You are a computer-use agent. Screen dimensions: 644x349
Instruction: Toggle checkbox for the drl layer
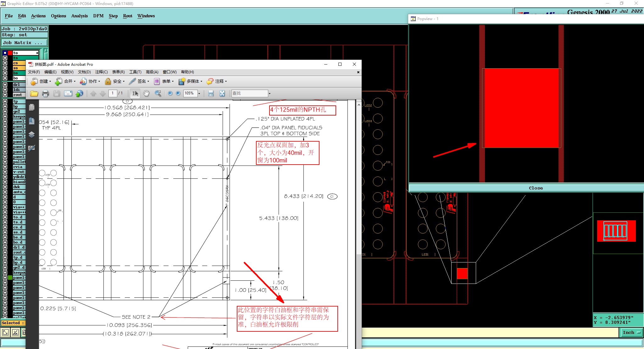(x=5, y=84)
